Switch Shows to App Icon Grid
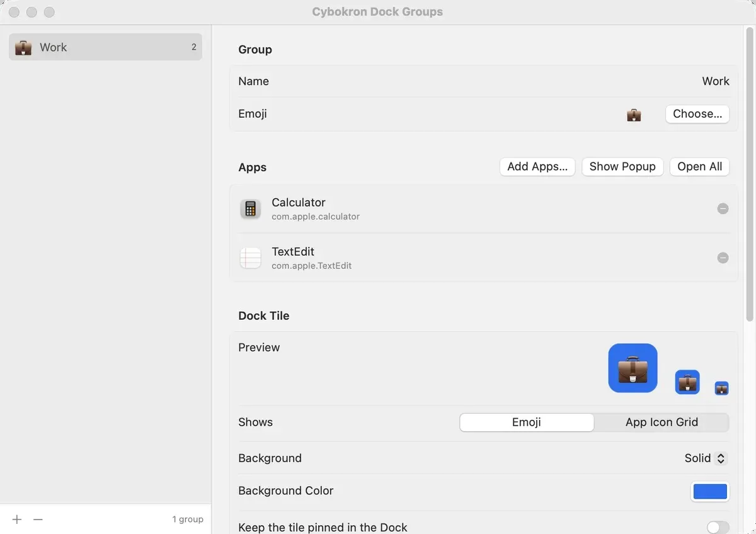This screenshot has width=756, height=534. tap(661, 423)
